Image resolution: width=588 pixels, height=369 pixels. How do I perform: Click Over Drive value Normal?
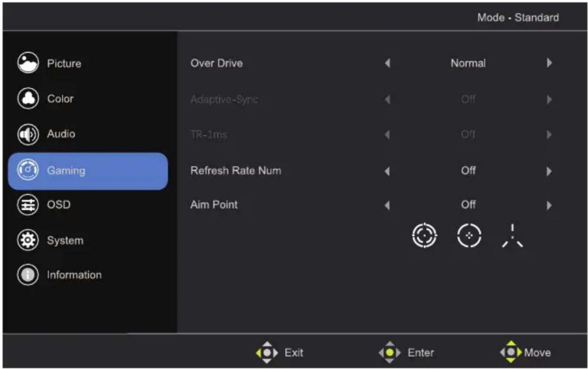[468, 63]
